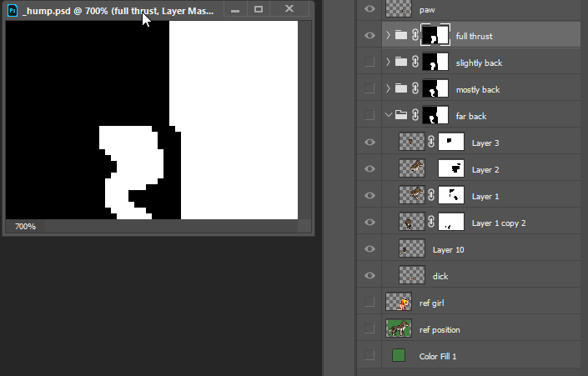This screenshot has height=376, width=588.
Task: Click the mask link icon on Layer 1
Action: [x=431, y=196]
